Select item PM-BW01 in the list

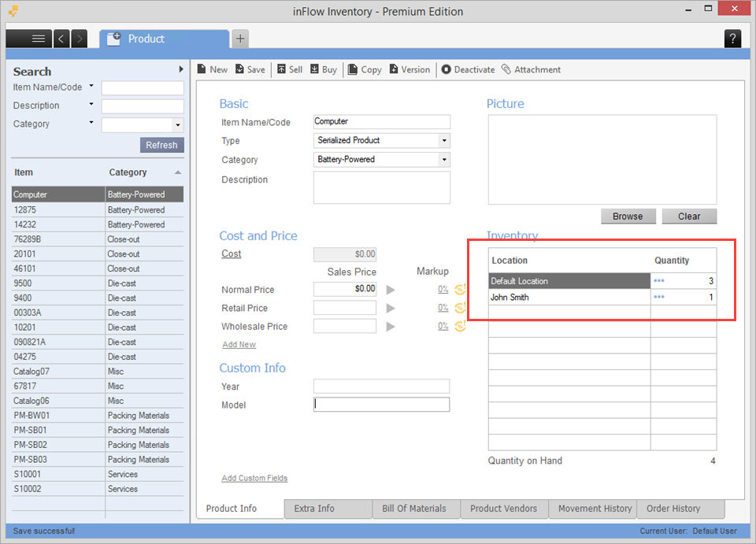coord(98,415)
